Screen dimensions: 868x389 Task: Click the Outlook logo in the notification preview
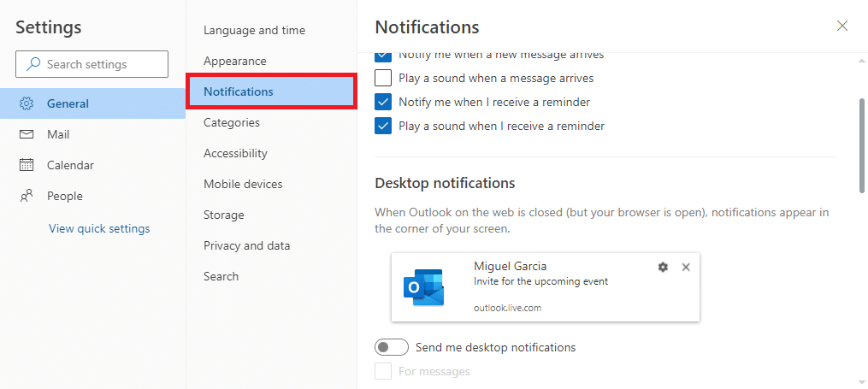424,287
